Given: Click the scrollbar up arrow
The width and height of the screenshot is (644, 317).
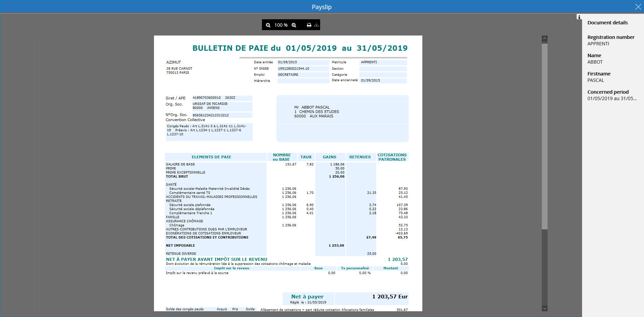Looking at the screenshot, I should (x=544, y=38).
